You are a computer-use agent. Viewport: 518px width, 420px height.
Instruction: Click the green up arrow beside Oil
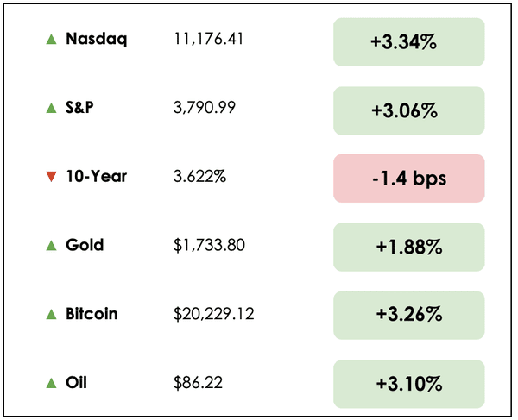pos(51,384)
